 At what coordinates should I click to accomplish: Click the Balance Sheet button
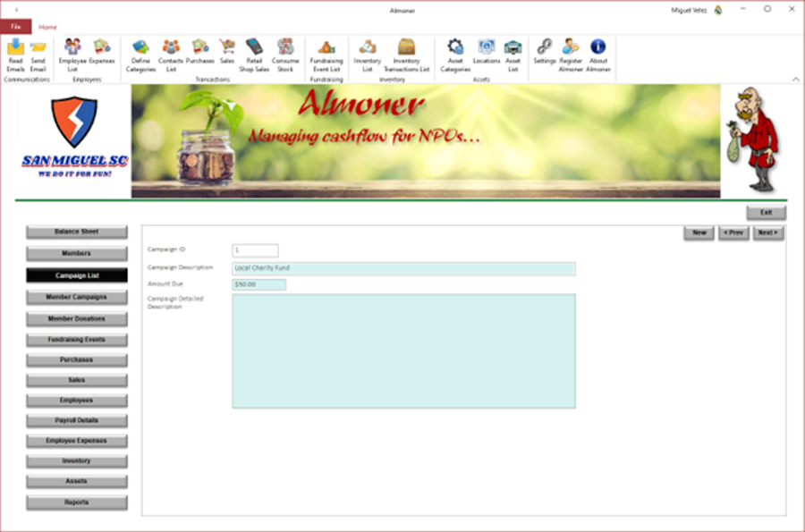tap(77, 232)
